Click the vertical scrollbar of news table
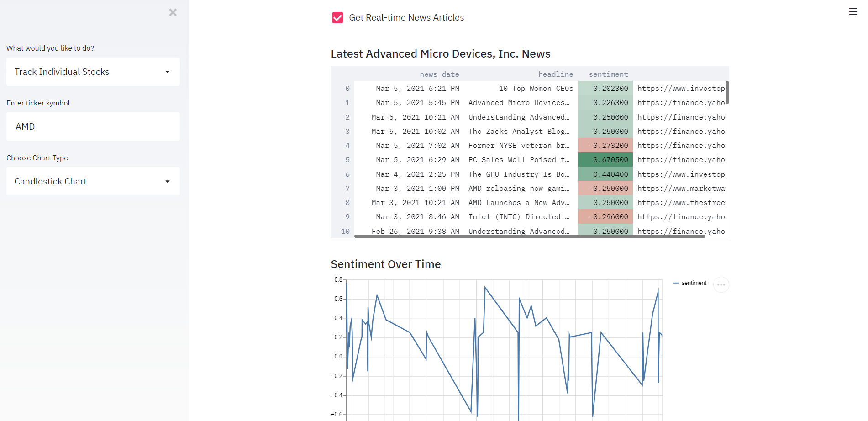 point(727,93)
